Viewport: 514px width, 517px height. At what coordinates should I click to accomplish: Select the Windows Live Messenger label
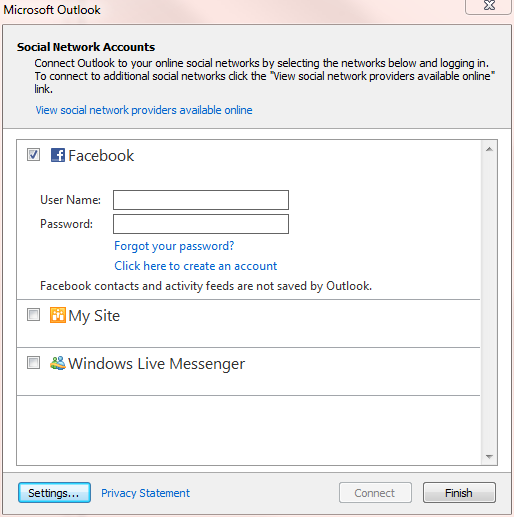(x=157, y=364)
